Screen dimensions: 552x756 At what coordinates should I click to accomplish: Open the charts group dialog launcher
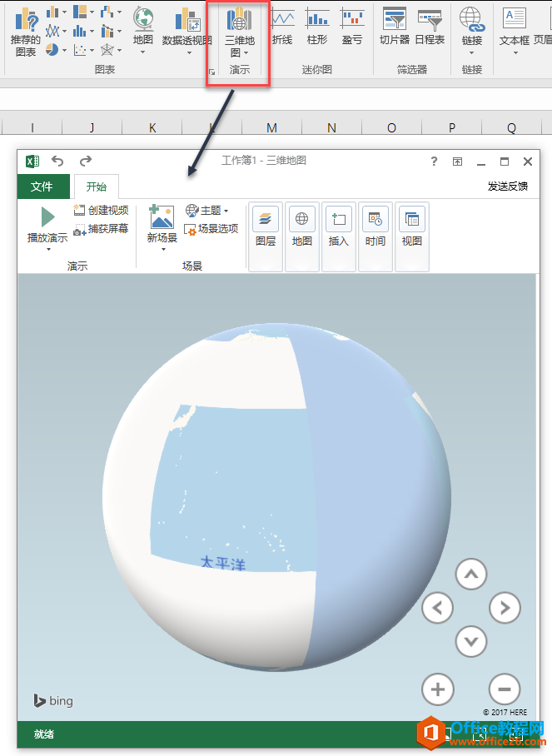tap(211, 72)
